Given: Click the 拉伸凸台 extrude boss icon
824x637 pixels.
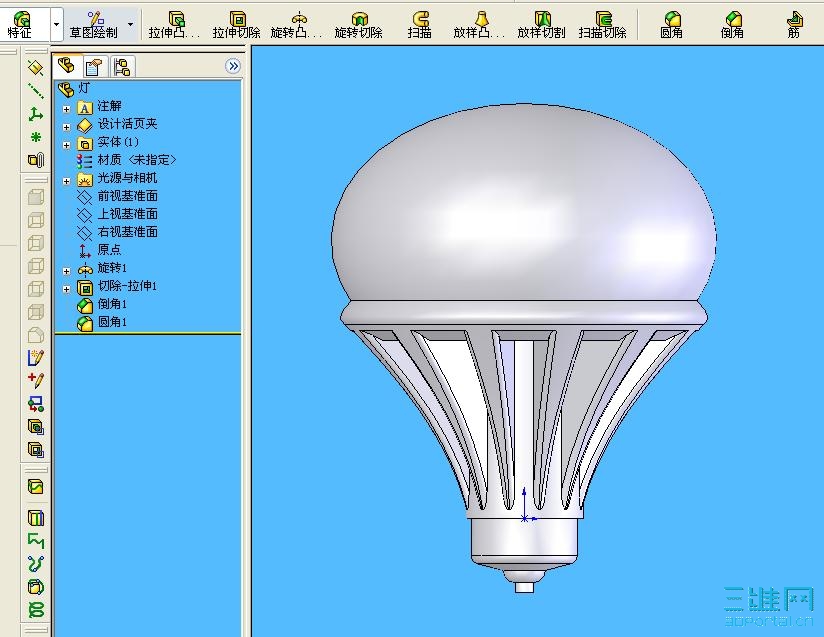Looking at the screenshot, I should click(173, 25).
